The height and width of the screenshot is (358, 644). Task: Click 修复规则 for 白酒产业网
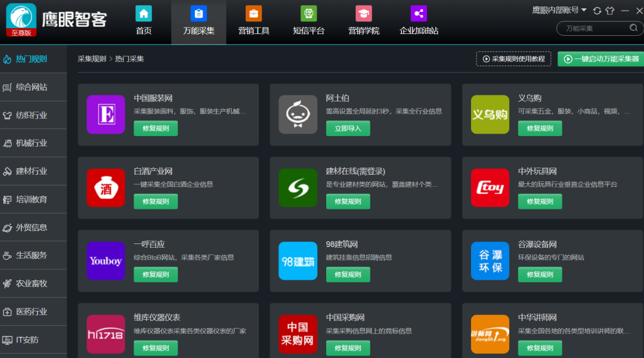(x=156, y=202)
